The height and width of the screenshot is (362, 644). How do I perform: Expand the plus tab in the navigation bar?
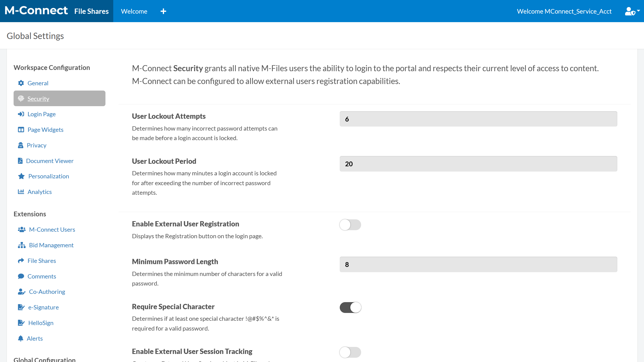tap(164, 11)
